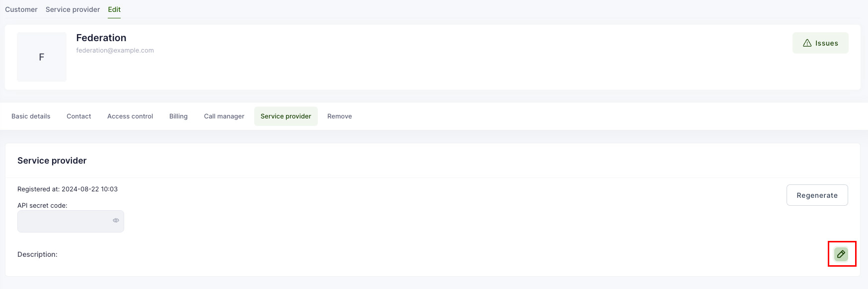This screenshot has height=289, width=868.
Task: Open the Basic details tab
Action: point(31,116)
